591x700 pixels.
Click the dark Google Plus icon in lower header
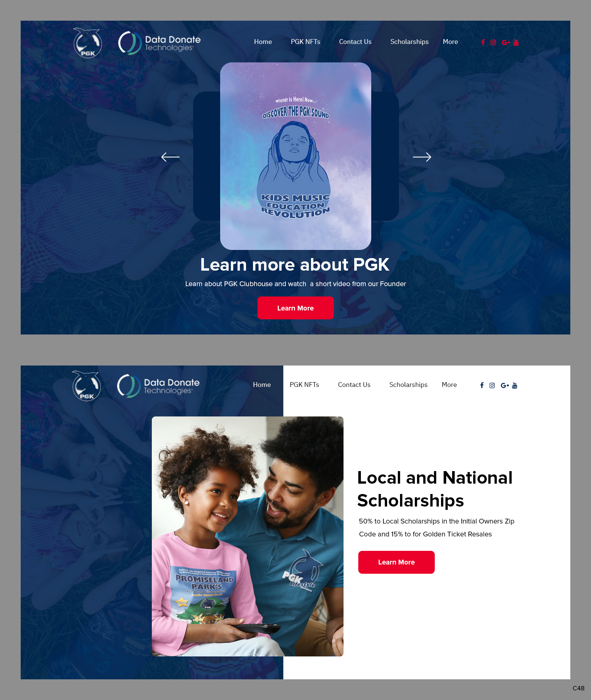point(505,385)
